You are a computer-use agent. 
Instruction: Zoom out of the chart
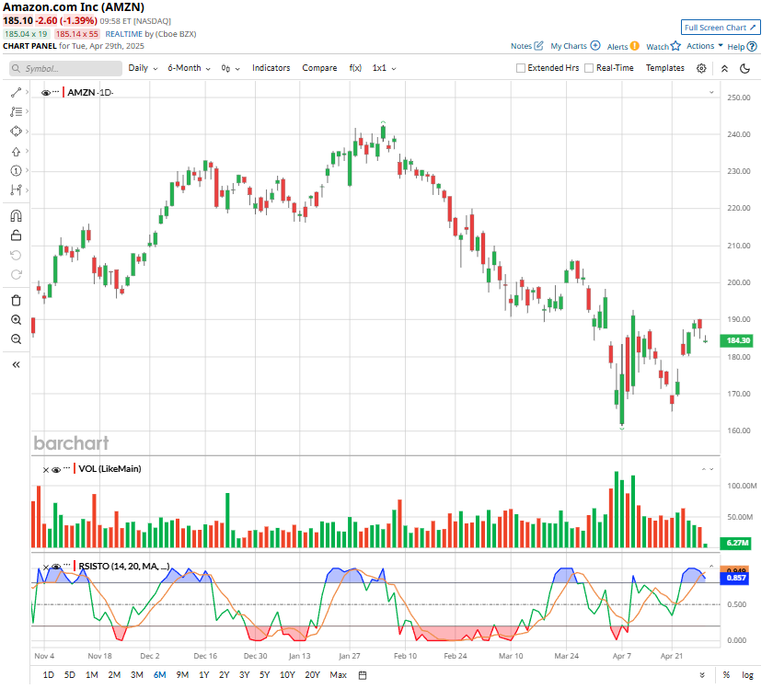16,339
